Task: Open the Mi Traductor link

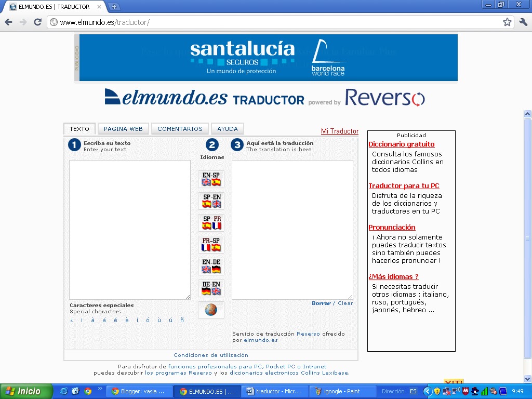Action: (340, 131)
